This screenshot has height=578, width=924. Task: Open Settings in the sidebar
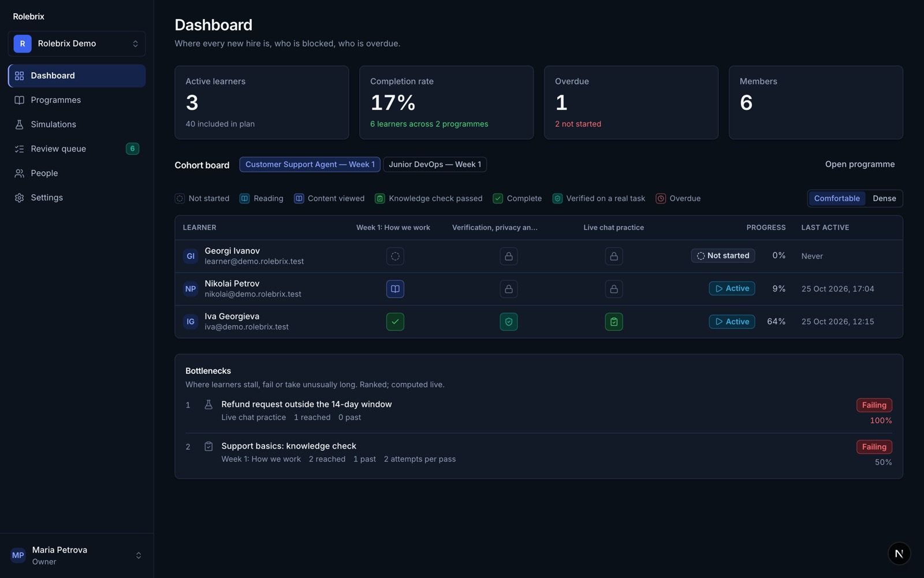(x=77, y=198)
